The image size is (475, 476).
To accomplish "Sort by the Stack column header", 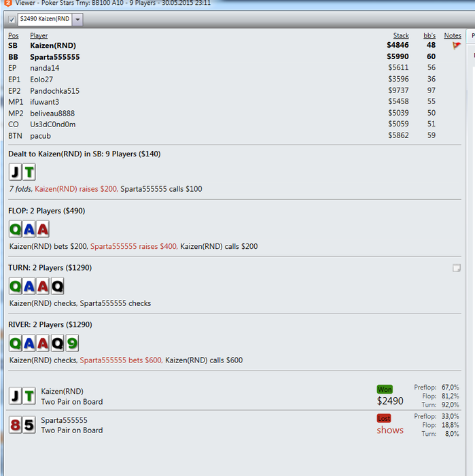I will tap(401, 35).
